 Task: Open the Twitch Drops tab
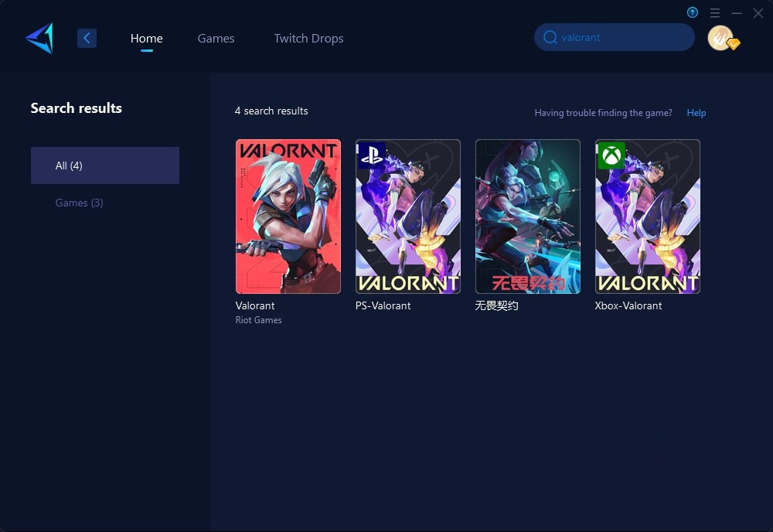click(308, 39)
